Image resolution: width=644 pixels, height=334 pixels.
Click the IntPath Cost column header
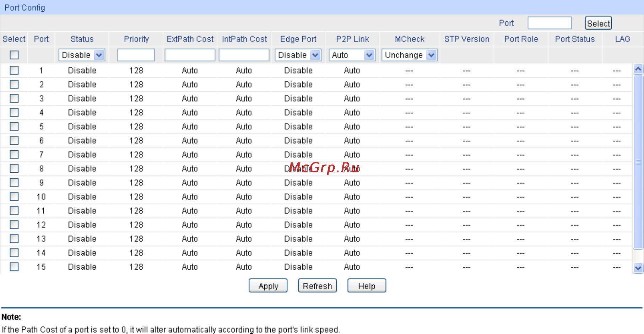pyautogui.click(x=244, y=39)
